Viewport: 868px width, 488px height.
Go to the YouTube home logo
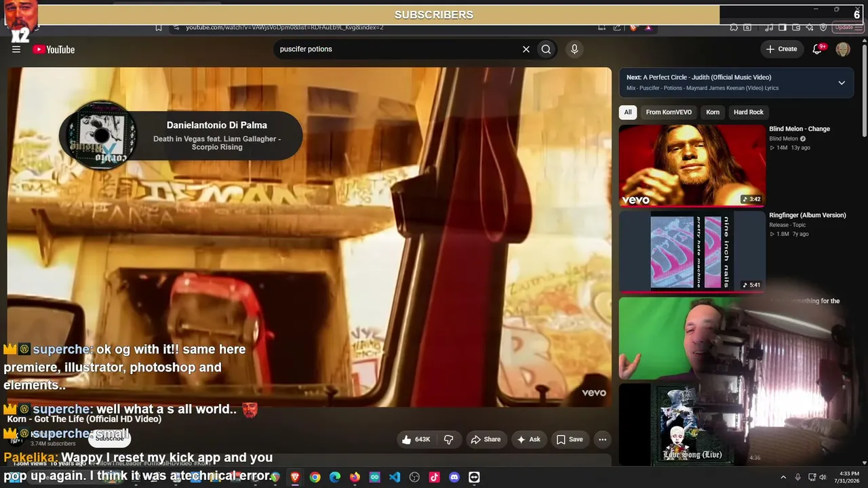pyautogui.click(x=54, y=49)
